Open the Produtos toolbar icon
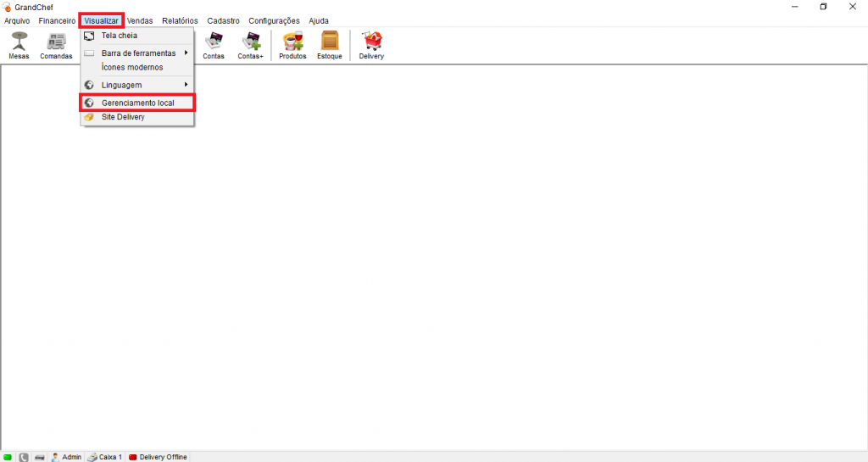 292,45
